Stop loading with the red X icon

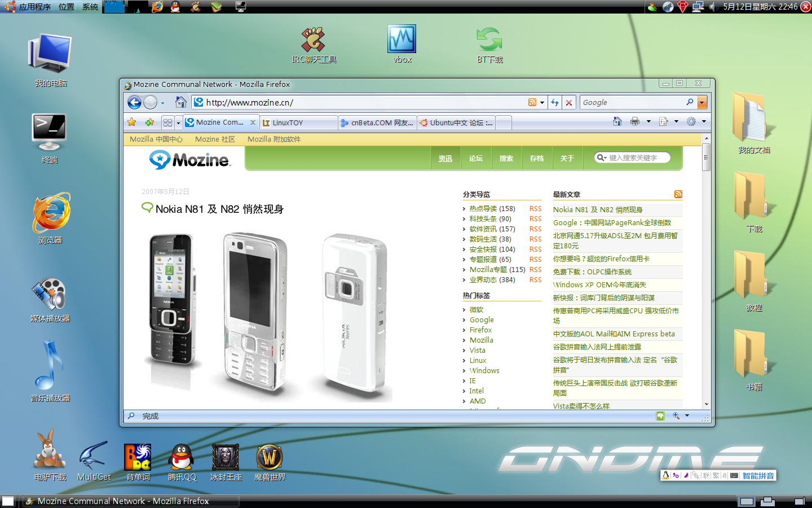tap(569, 102)
